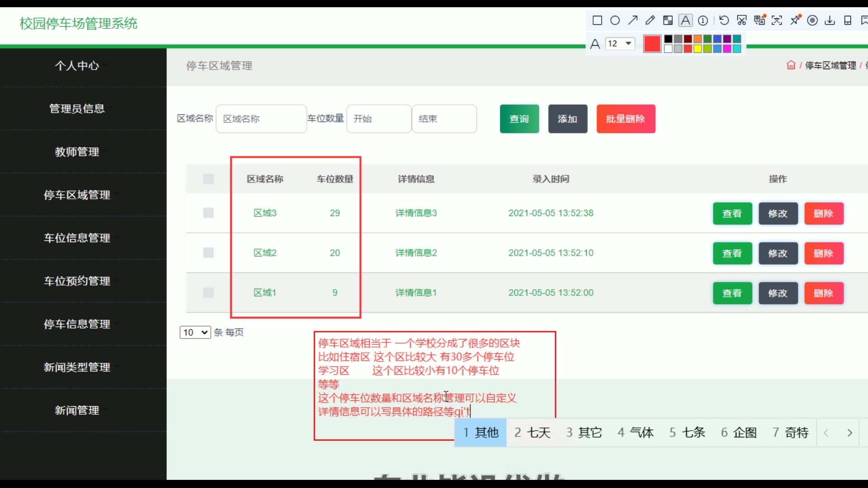Open 教师管理 sidebar menu

click(77, 152)
